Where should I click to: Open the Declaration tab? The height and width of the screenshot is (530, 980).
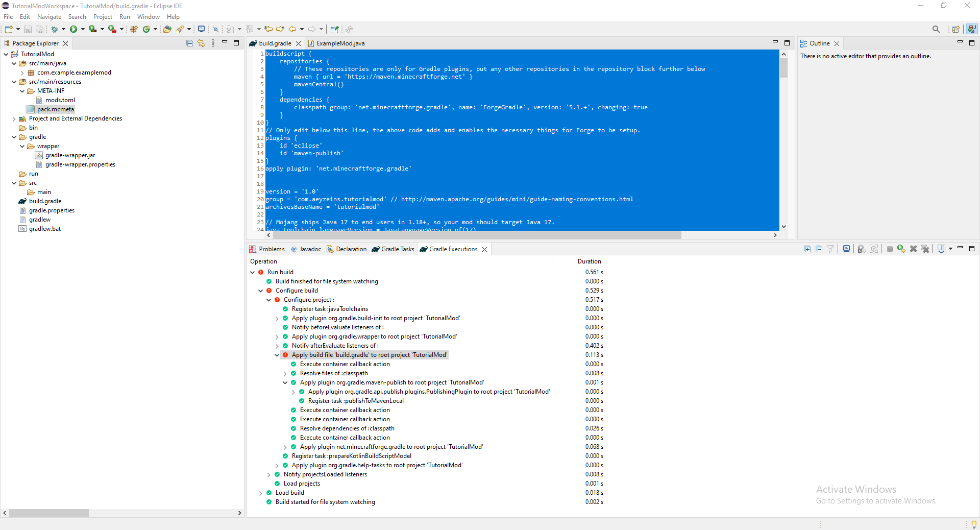point(347,249)
